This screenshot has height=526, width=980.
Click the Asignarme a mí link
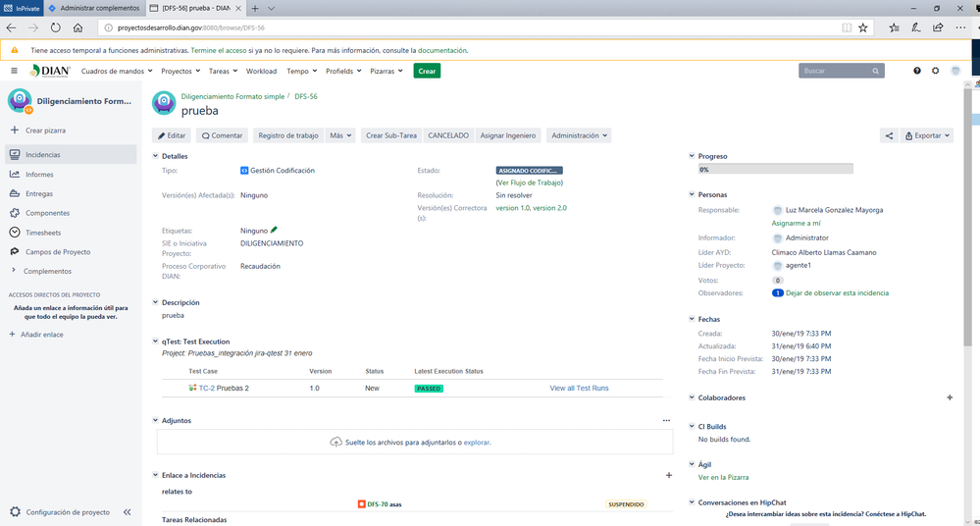coord(796,224)
